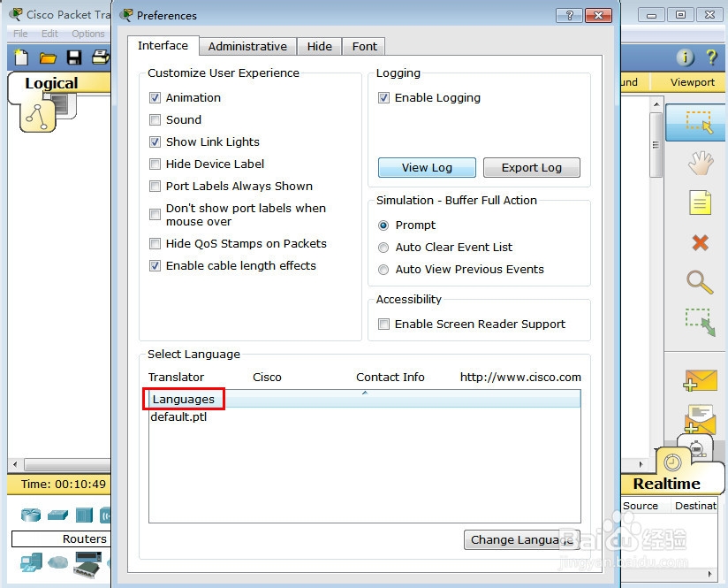Open the Hide tab
The image size is (728, 588).
pyautogui.click(x=320, y=47)
